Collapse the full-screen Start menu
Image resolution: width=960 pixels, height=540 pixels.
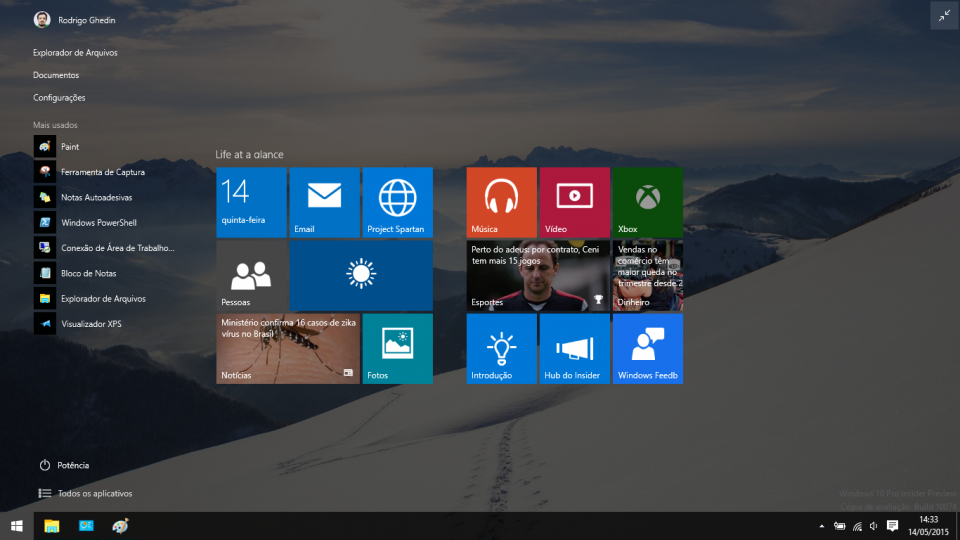[x=944, y=15]
